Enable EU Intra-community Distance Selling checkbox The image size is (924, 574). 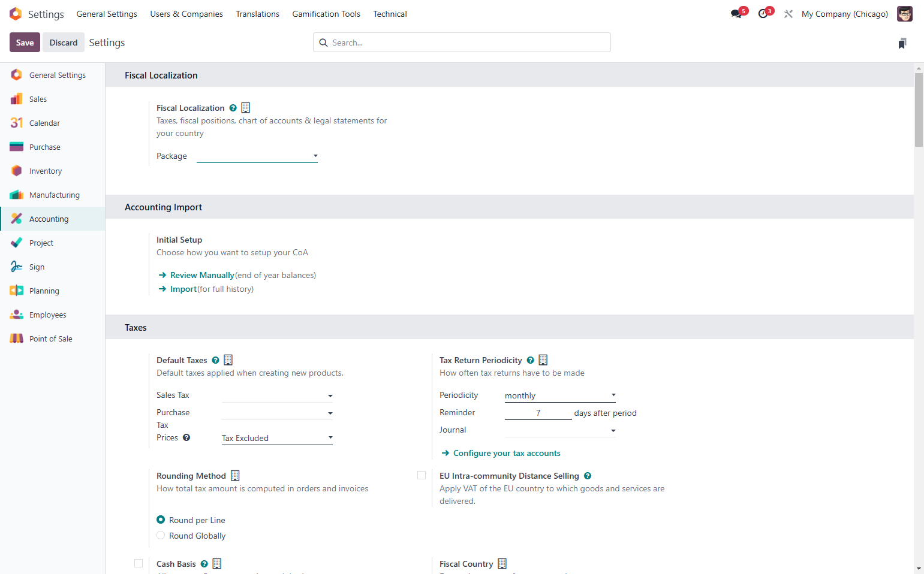(422, 475)
